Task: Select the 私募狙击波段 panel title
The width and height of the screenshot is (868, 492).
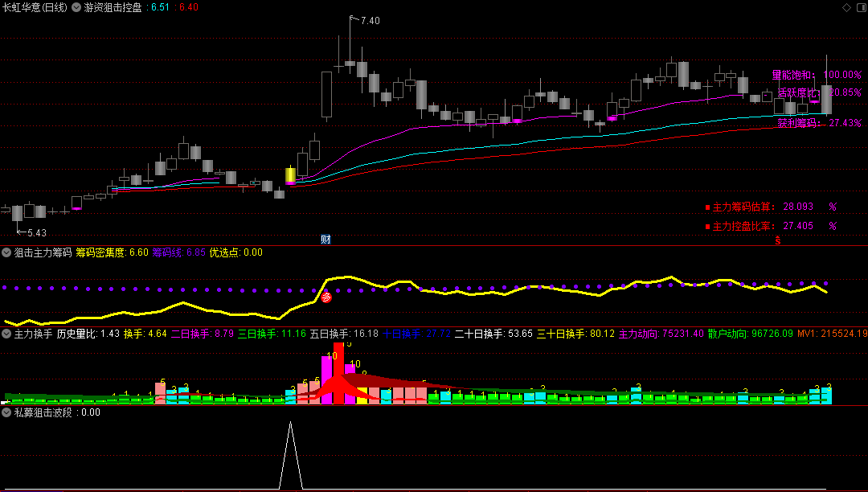Action: 43,412
